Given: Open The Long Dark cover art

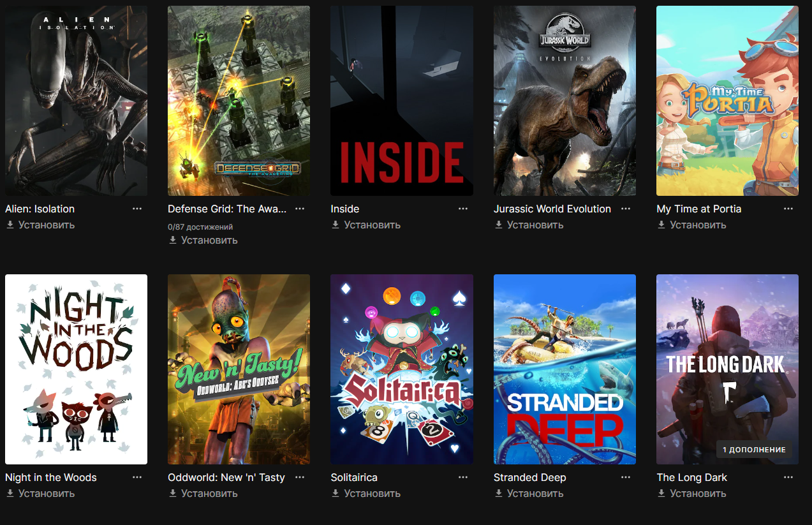Looking at the screenshot, I should click(727, 369).
